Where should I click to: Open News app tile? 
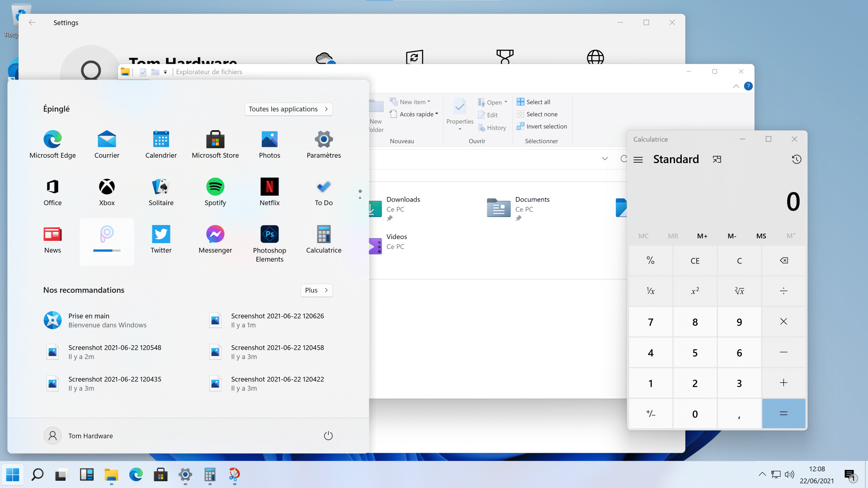52,239
